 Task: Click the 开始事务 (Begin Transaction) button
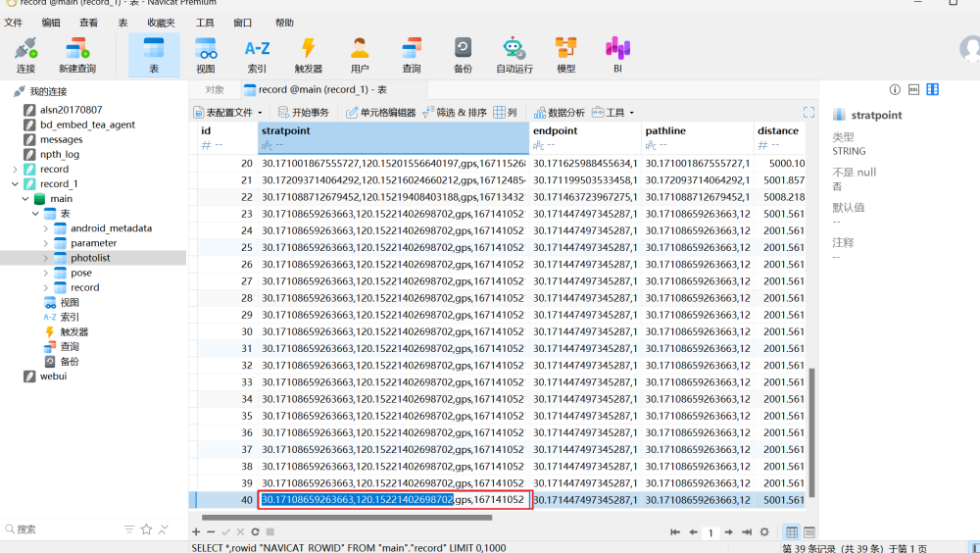[x=303, y=113]
